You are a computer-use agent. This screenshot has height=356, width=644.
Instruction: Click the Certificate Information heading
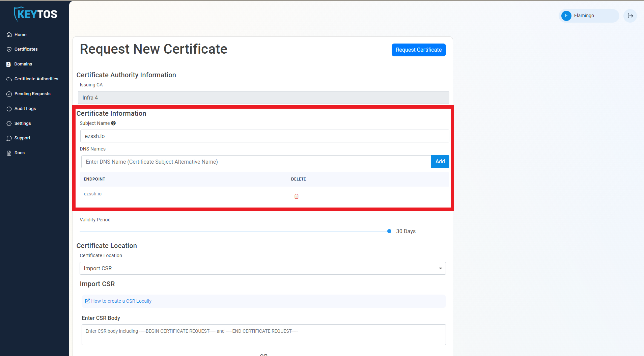111,113
